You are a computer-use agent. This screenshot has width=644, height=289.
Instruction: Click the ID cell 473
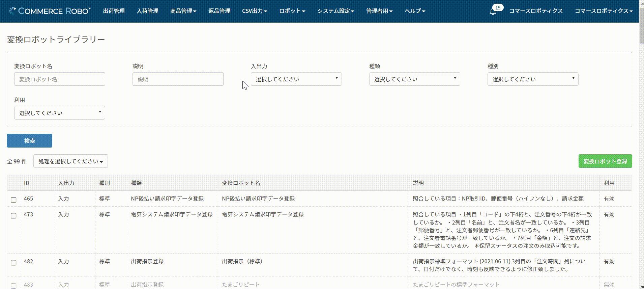tap(28, 214)
